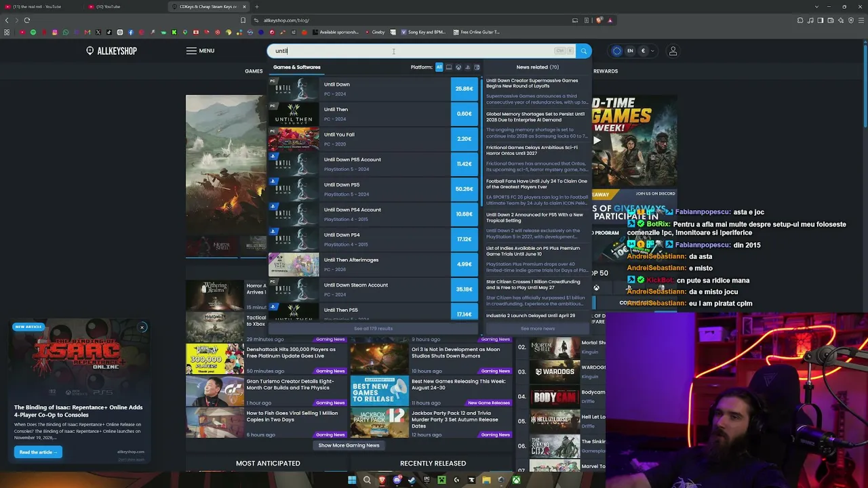868x488 pixels.
Task: Go back with the browser back arrow
Action: point(7,20)
